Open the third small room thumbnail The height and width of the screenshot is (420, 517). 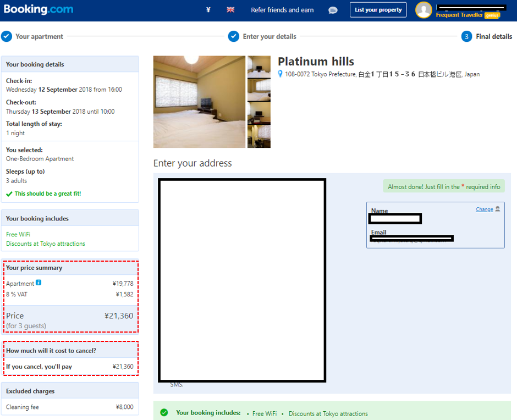coord(259,113)
